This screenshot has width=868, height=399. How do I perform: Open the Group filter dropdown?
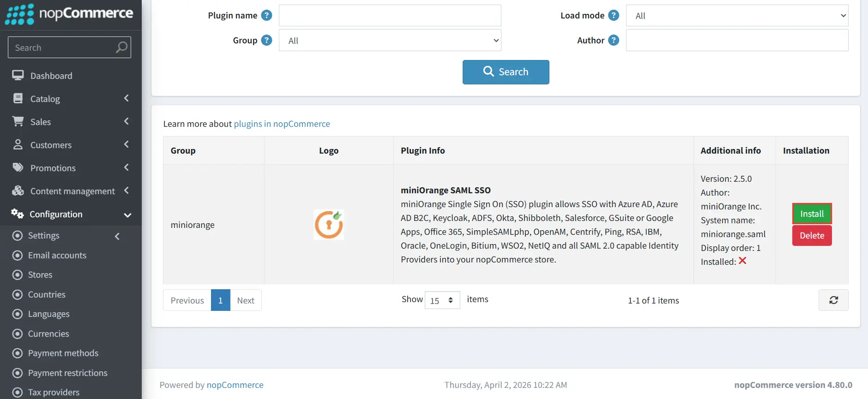pyautogui.click(x=390, y=41)
